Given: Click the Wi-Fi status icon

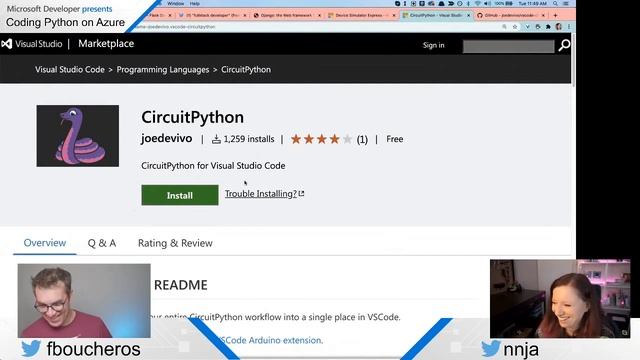Looking at the screenshot, I should click(x=478, y=3).
